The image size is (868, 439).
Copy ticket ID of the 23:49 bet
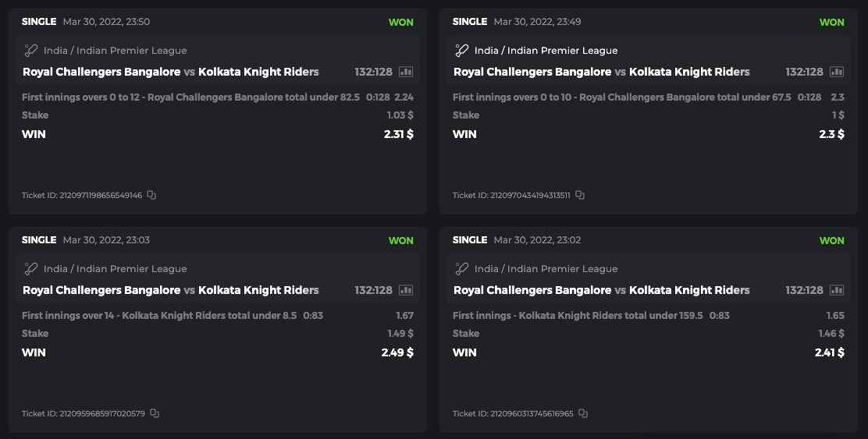tap(580, 195)
